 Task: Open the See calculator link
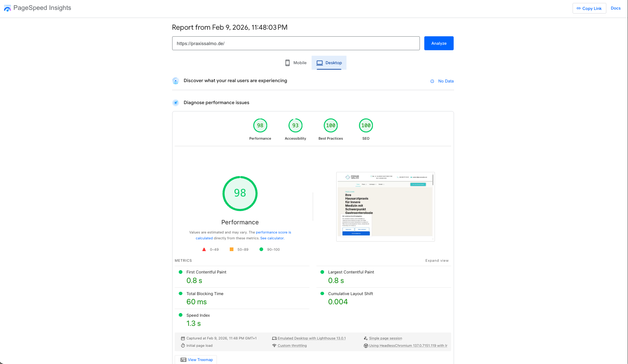point(272,238)
